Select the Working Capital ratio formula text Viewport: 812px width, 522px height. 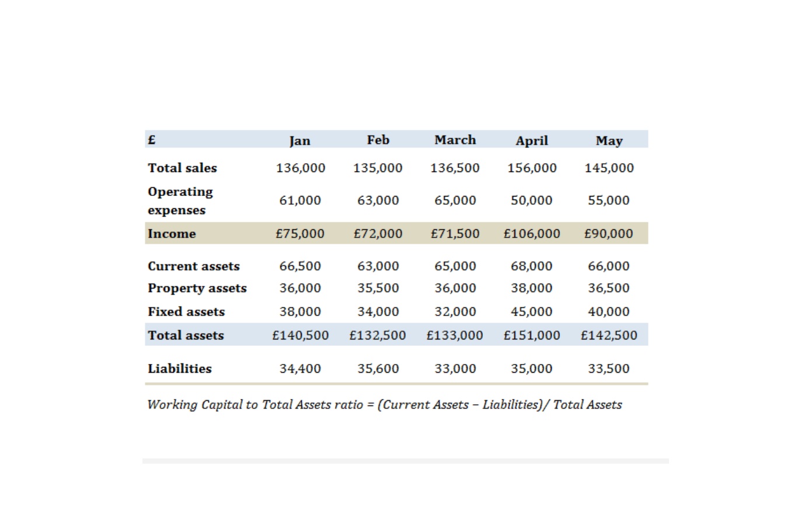(x=385, y=405)
